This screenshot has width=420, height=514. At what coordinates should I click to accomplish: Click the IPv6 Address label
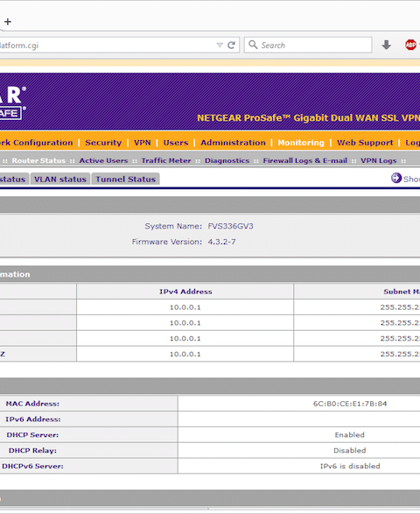[32, 419]
